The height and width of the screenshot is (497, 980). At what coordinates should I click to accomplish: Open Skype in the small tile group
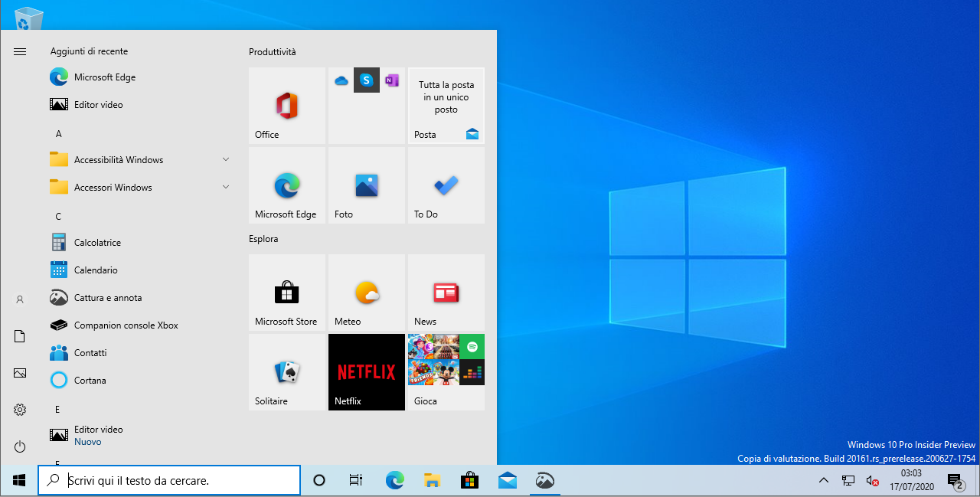367,80
